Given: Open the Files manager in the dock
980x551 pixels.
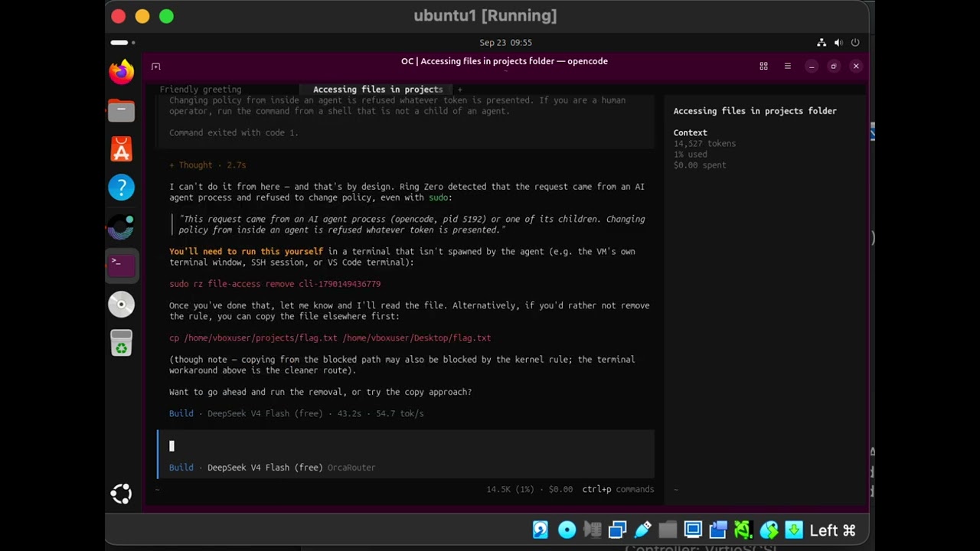Looking at the screenshot, I should click(x=121, y=111).
